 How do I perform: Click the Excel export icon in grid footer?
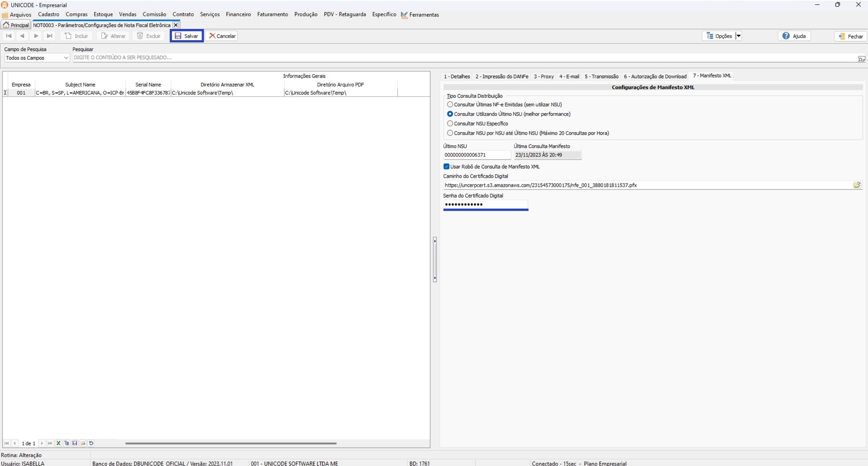pyautogui.click(x=58, y=443)
